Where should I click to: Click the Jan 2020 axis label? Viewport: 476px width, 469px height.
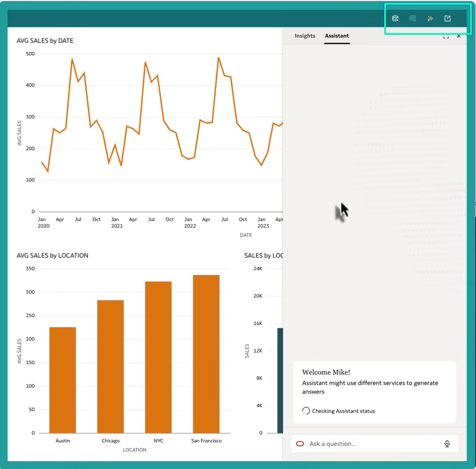coord(43,223)
